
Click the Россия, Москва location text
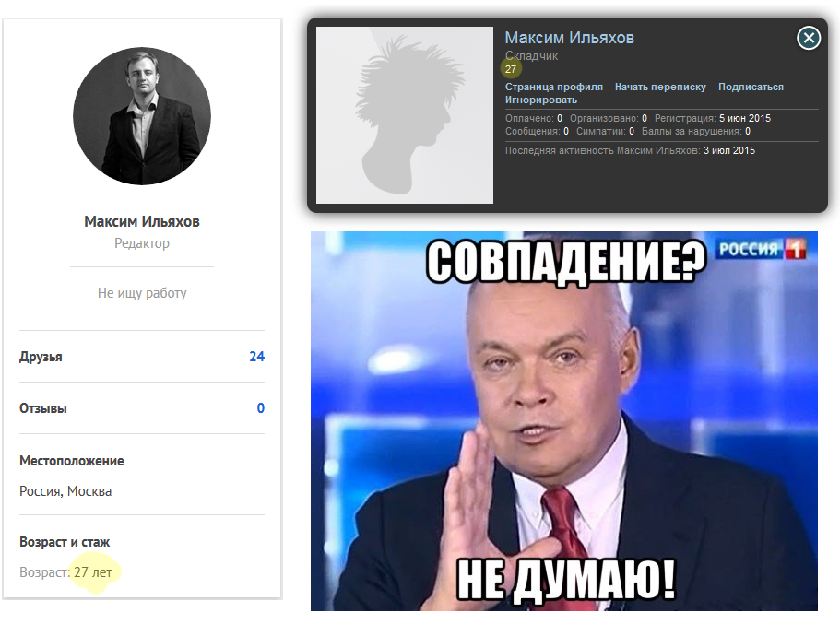click(x=65, y=491)
